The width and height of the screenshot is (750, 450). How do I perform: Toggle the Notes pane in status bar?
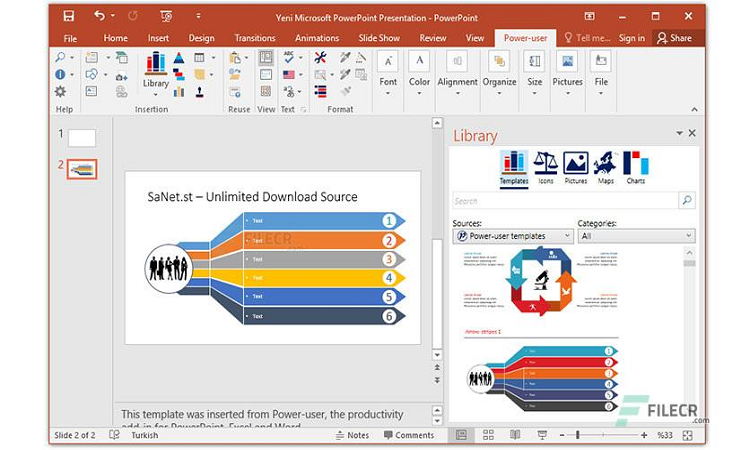click(x=352, y=435)
